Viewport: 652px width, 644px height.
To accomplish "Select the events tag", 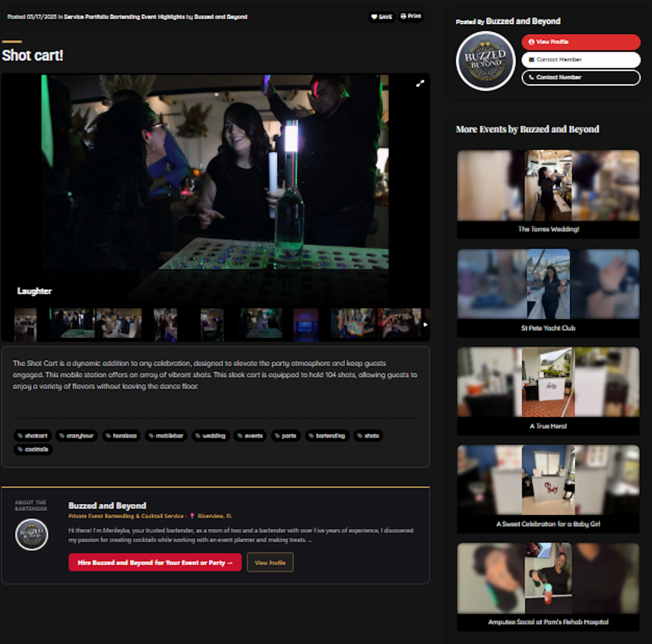I will click(250, 436).
